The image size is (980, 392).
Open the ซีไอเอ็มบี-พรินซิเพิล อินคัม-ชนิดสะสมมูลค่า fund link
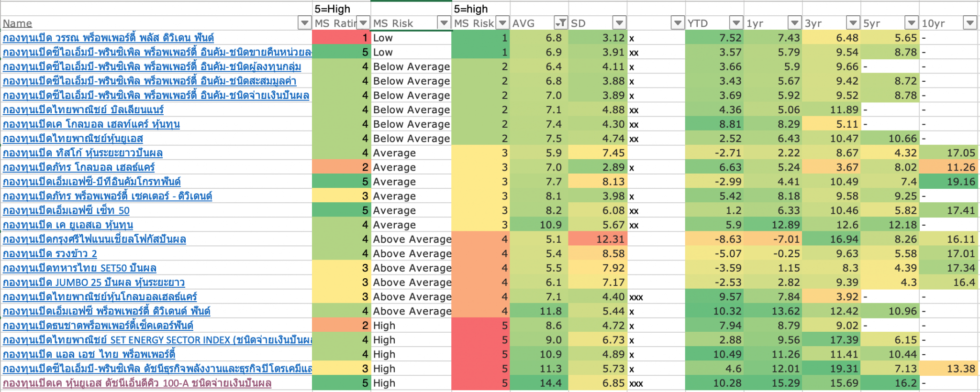[150, 81]
